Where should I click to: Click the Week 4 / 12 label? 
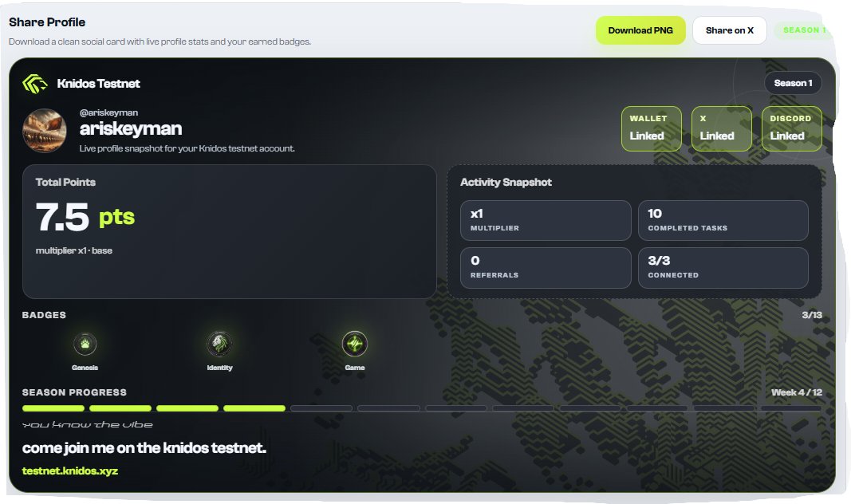[x=797, y=392]
